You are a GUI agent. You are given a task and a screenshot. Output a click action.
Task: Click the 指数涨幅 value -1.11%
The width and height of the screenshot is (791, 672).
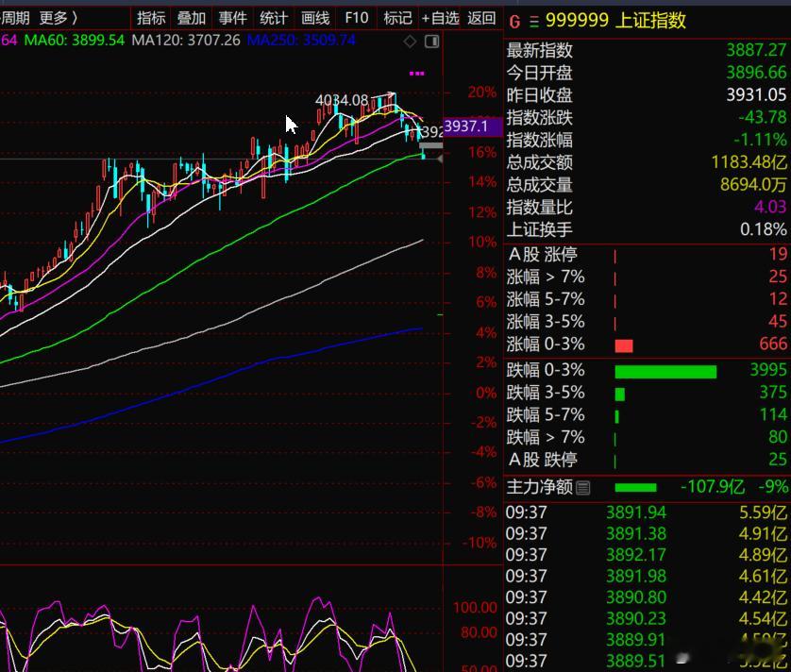tap(760, 140)
